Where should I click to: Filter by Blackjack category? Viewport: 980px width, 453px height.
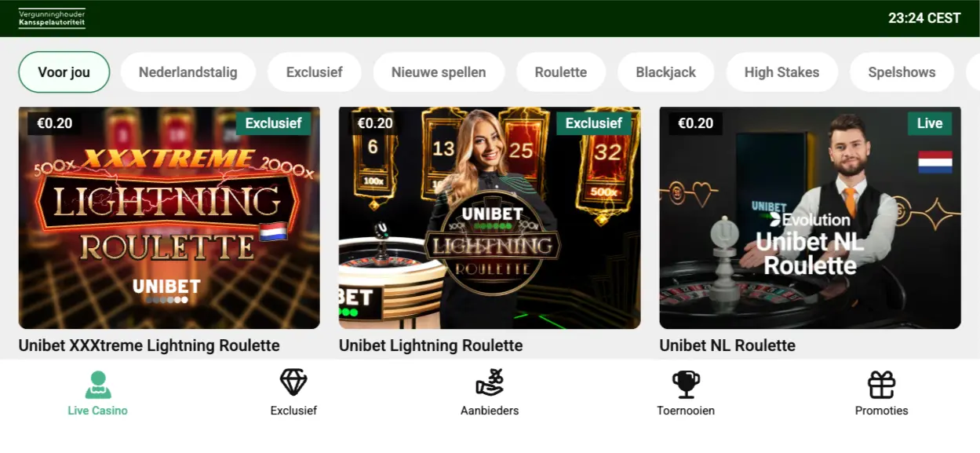coord(666,72)
